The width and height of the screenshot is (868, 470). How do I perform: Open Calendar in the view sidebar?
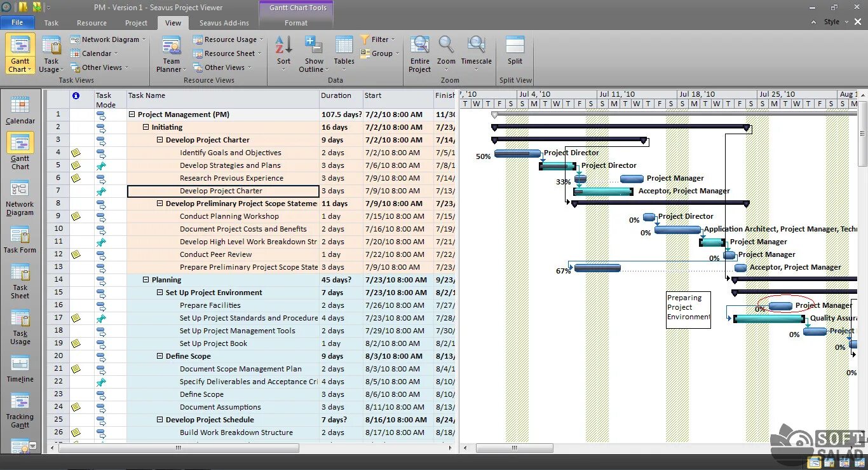click(x=20, y=110)
